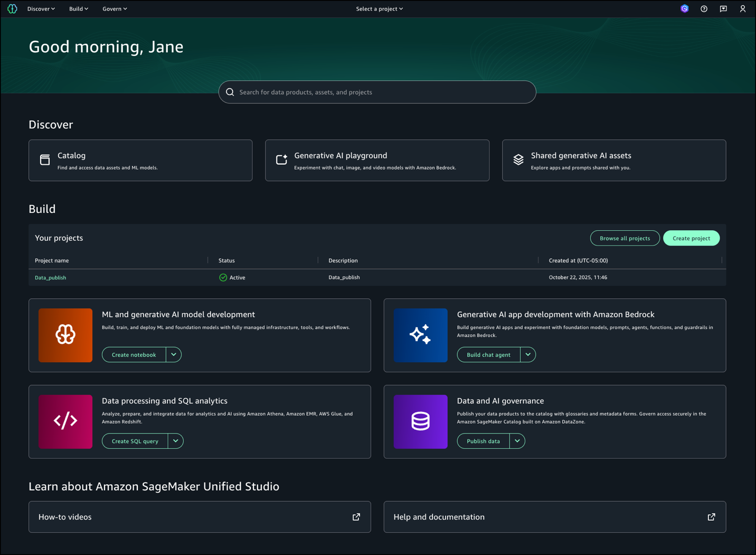Click the orange ML model development brain icon
756x555 pixels.
[65, 335]
